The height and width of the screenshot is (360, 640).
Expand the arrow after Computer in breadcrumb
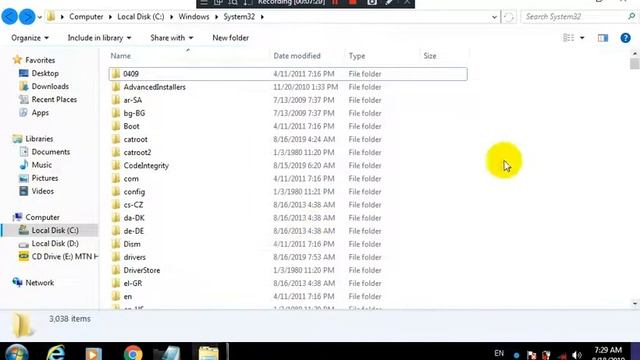click(x=110, y=17)
